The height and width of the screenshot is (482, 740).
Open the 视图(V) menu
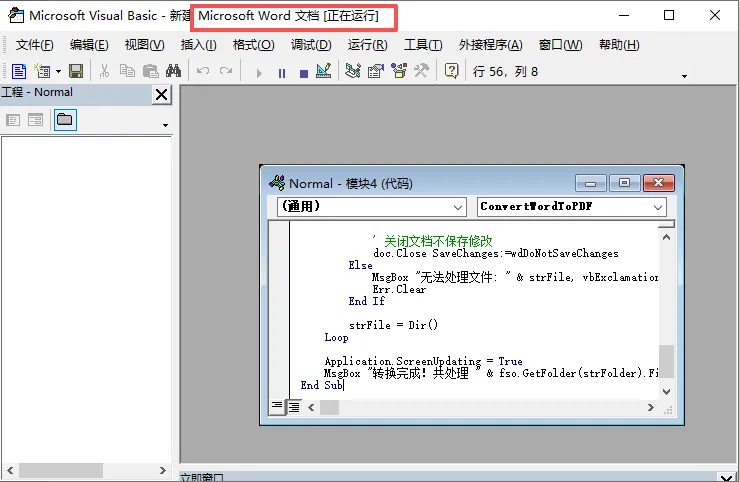coord(144,45)
